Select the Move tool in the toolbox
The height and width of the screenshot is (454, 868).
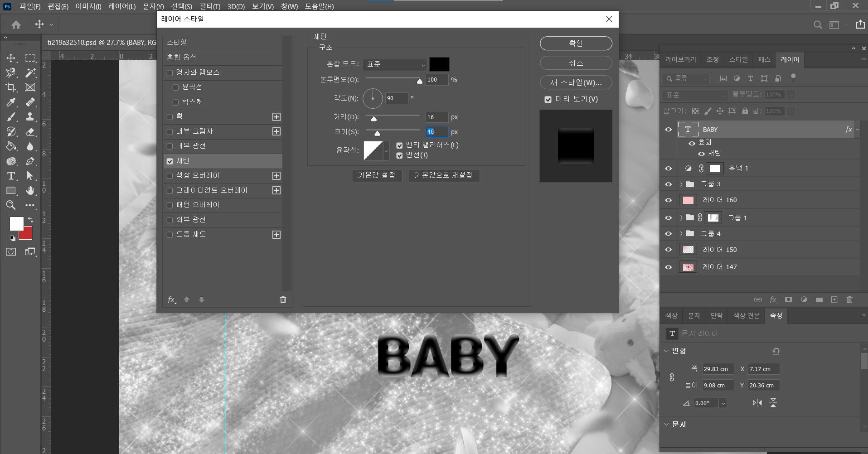coord(11,58)
